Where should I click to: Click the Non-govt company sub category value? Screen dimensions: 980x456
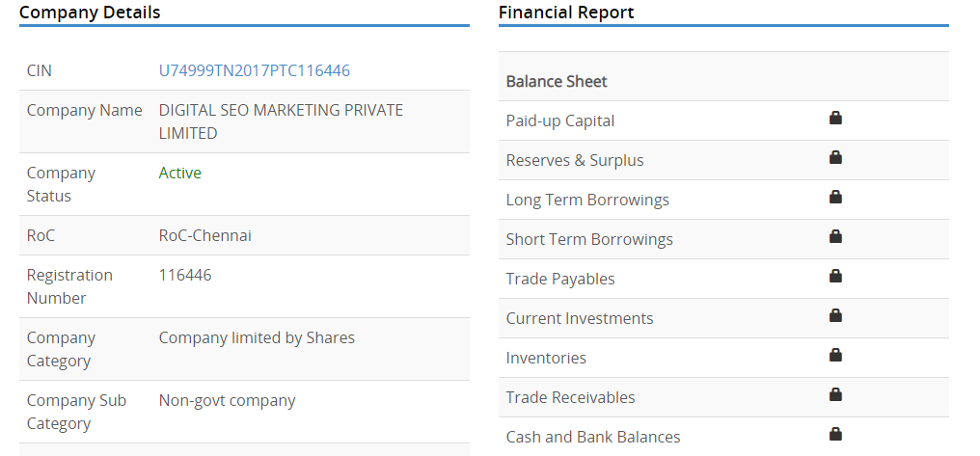tap(227, 400)
